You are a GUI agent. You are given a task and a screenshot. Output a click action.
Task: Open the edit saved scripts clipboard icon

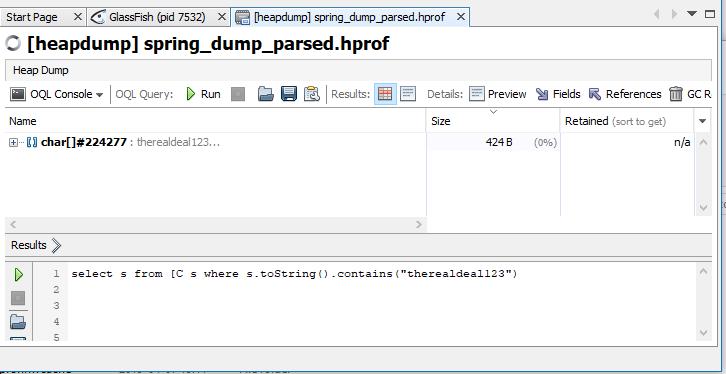click(312, 94)
